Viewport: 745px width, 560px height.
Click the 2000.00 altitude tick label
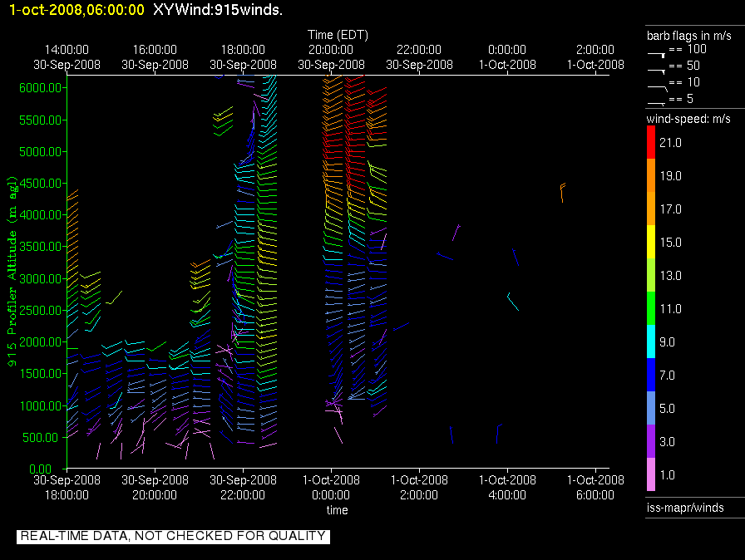pyautogui.click(x=41, y=342)
